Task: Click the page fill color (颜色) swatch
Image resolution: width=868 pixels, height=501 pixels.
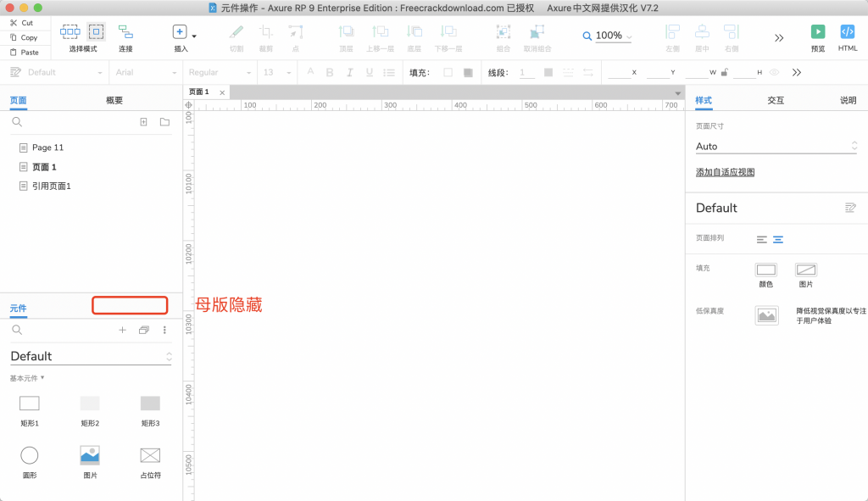Action: 765,270
